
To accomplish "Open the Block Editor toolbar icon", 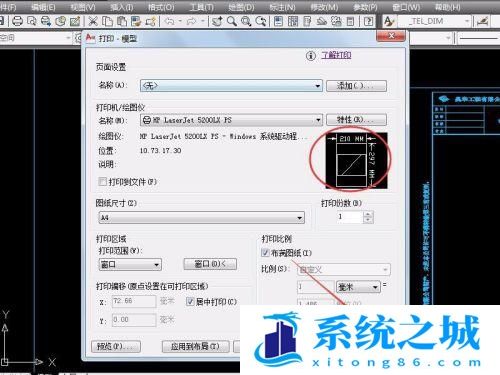I will tap(150, 21).
